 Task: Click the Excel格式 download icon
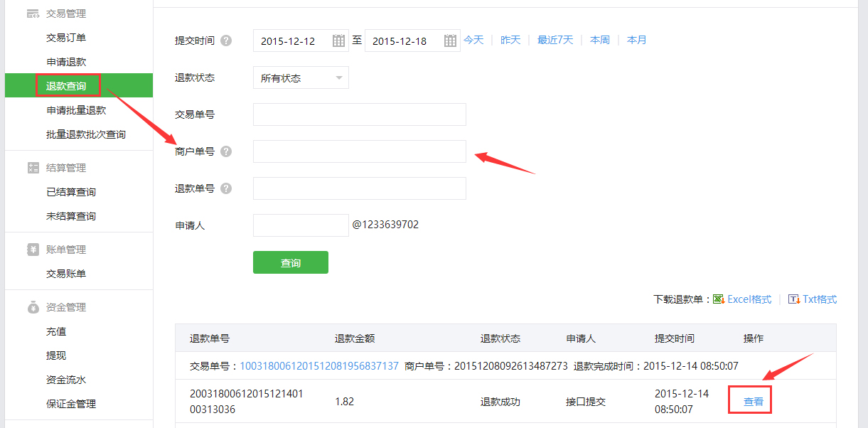pos(719,299)
